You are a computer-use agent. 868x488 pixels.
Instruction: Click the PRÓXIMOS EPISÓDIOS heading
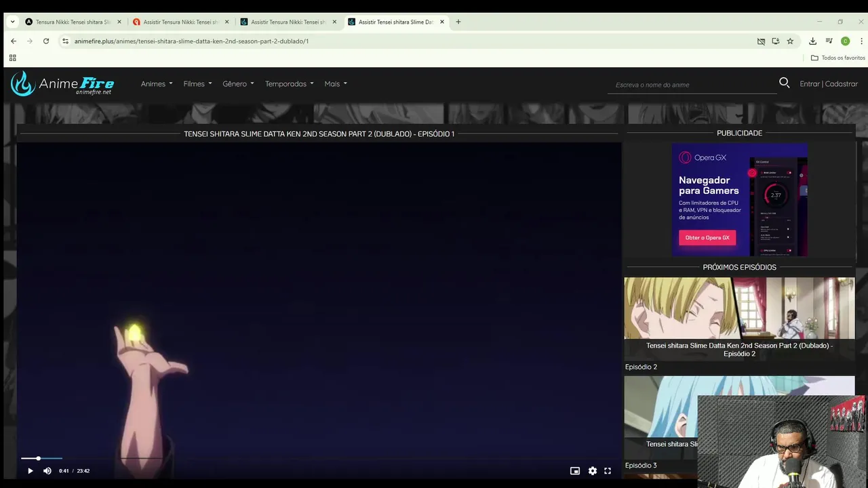pos(739,267)
